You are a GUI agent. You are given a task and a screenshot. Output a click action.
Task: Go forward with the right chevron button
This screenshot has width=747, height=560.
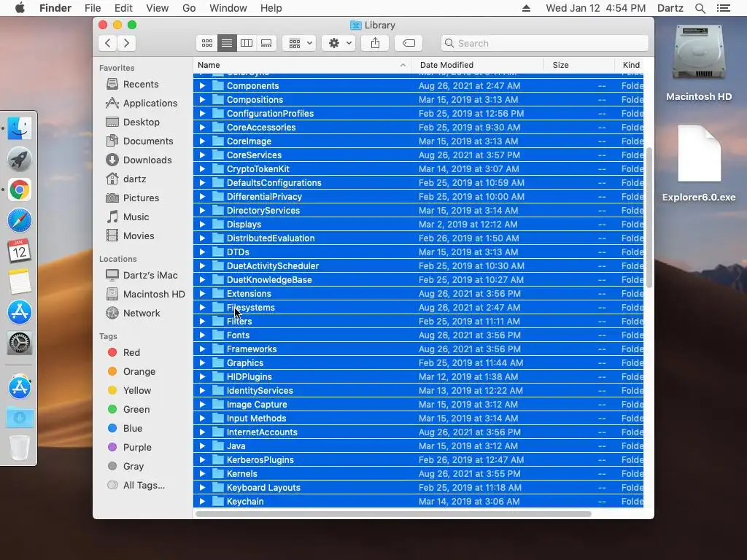[127, 43]
